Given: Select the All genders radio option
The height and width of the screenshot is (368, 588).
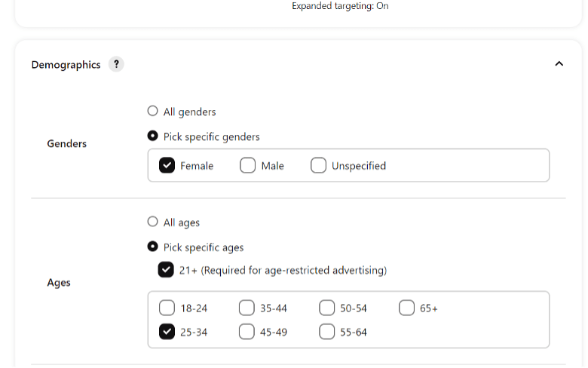Looking at the screenshot, I should pyautogui.click(x=152, y=111).
